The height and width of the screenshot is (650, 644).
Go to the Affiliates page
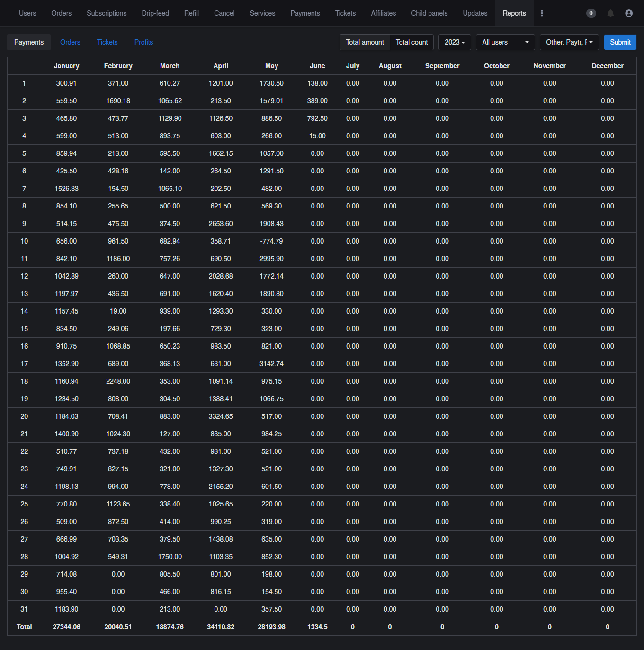pyautogui.click(x=383, y=13)
